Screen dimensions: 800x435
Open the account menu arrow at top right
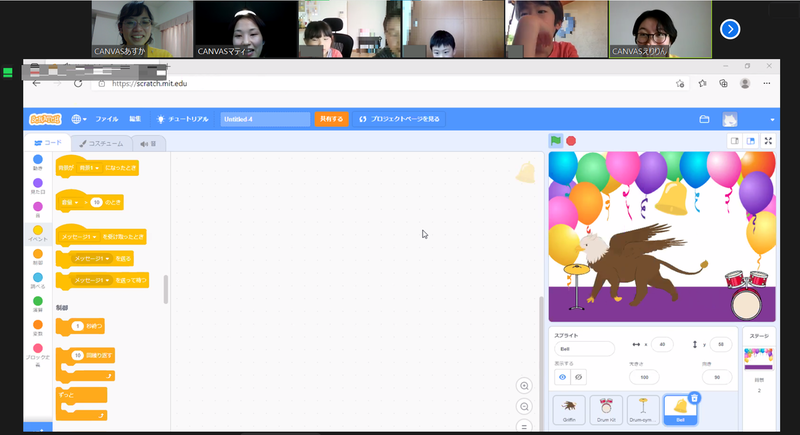click(x=772, y=119)
